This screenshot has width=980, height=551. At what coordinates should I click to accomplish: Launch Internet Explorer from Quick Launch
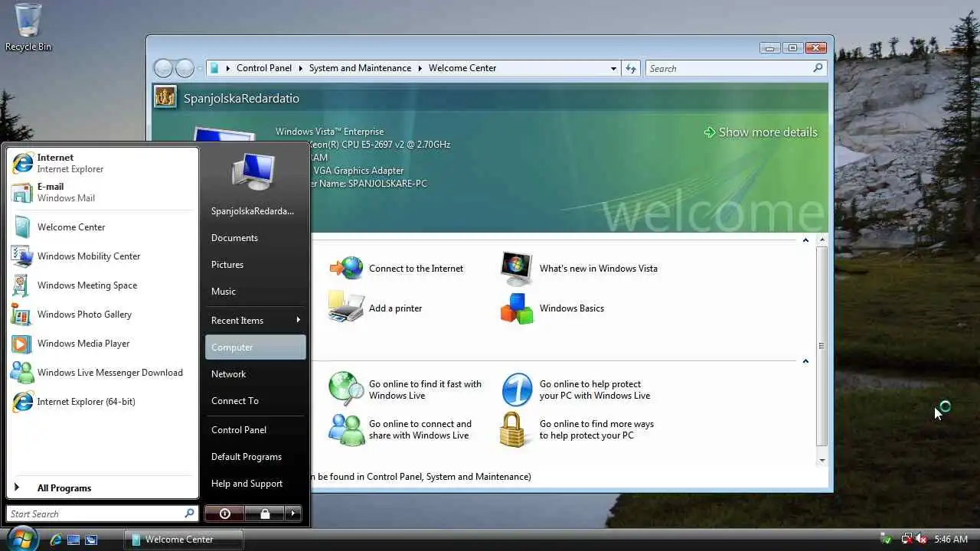(x=56, y=540)
